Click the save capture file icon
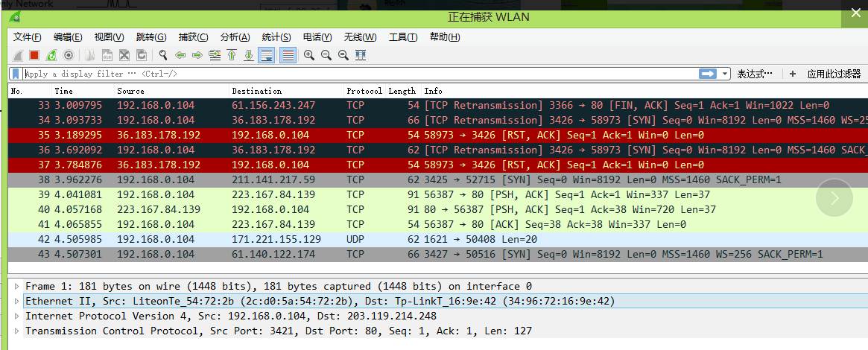Viewport: 868px width, 350px height. (x=108, y=55)
